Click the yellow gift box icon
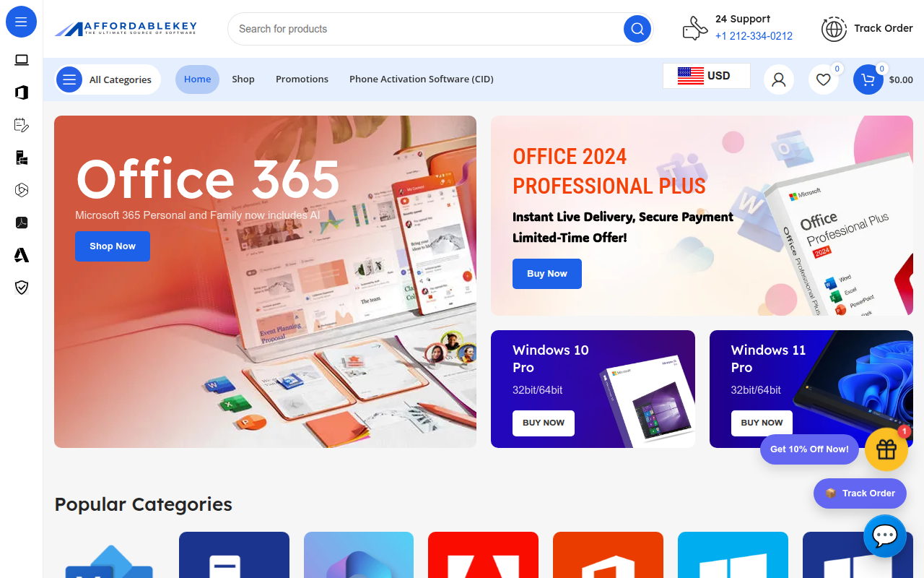Image resolution: width=924 pixels, height=578 pixels. coord(886,449)
